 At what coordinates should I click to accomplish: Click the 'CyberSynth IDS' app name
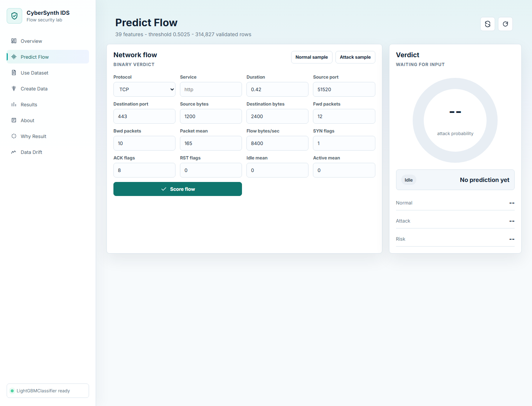point(48,13)
